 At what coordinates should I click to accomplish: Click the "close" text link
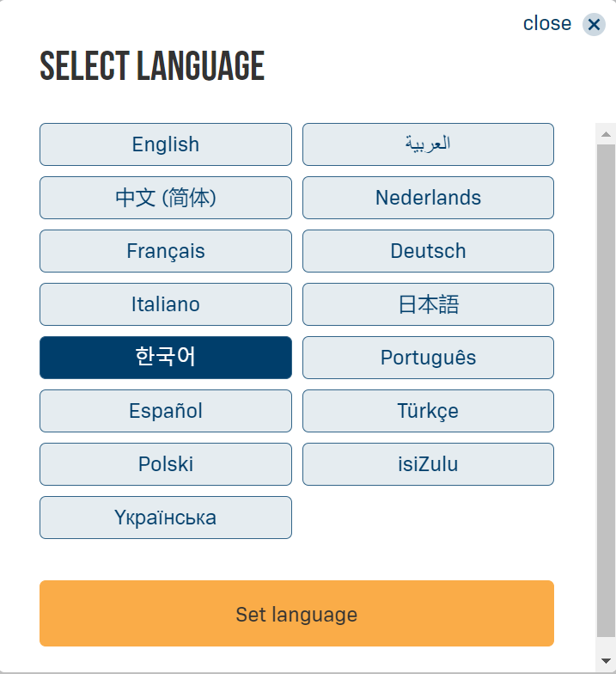tap(547, 24)
